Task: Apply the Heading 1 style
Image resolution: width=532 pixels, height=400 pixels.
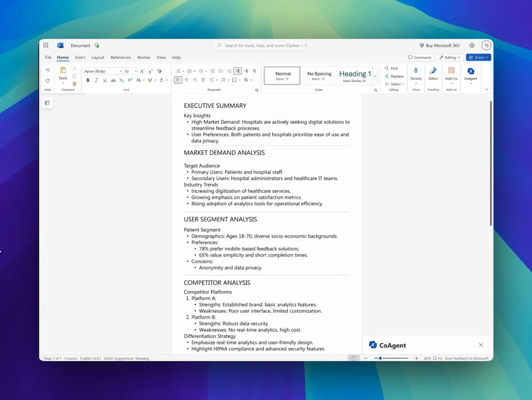Action: coord(355,76)
